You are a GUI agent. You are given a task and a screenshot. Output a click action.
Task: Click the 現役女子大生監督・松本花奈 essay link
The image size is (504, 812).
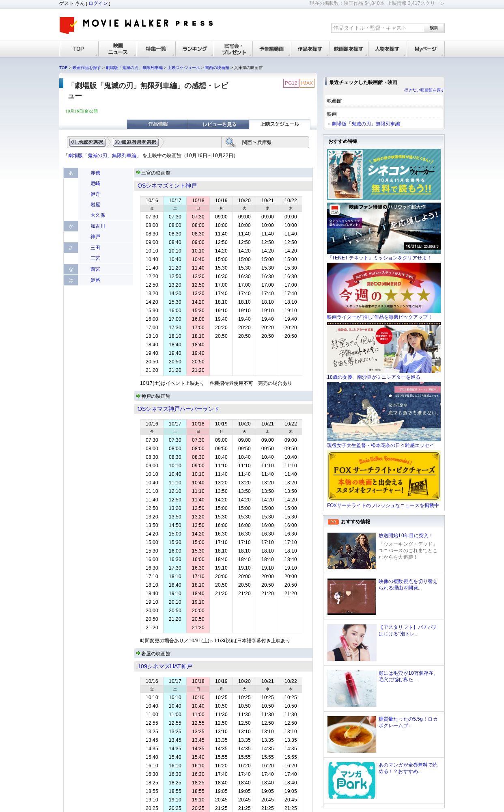point(380,445)
